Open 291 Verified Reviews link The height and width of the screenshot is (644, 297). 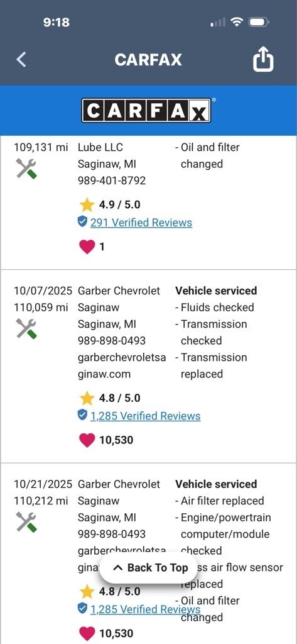pyautogui.click(x=141, y=223)
